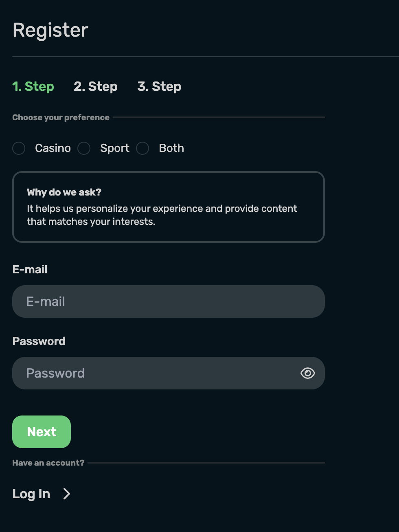Image resolution: width=399 pixels, height=532 pixels.
Task: Click the 'Have an account?' text
Action: (x=48, y=463)
